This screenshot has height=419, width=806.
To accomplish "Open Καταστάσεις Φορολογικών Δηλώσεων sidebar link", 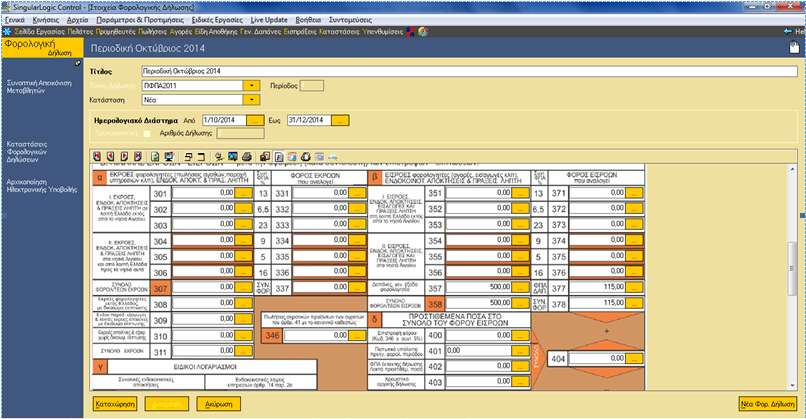I will (x=27, y=152).
